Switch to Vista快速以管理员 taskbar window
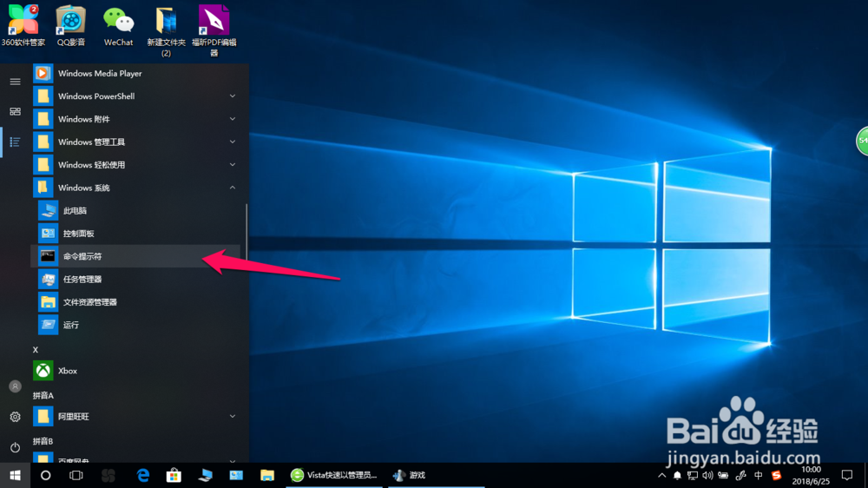Screen dimensions: 868x488 [x=335, y=475]
